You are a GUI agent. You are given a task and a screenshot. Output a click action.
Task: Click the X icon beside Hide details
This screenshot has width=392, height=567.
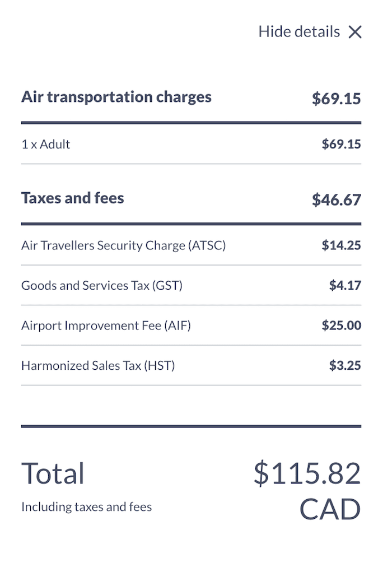pos(355,32)
